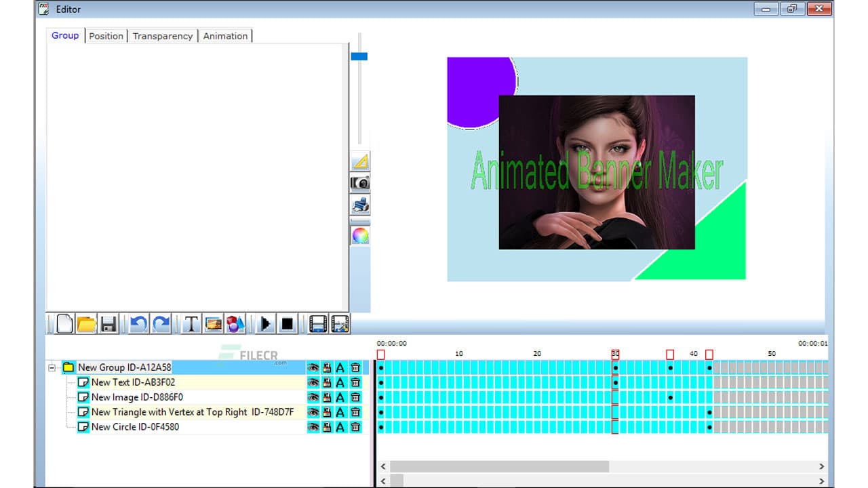Hide the New Text ID-AB3F02 layer
868x488 pixels.
[x=313, y=382]
